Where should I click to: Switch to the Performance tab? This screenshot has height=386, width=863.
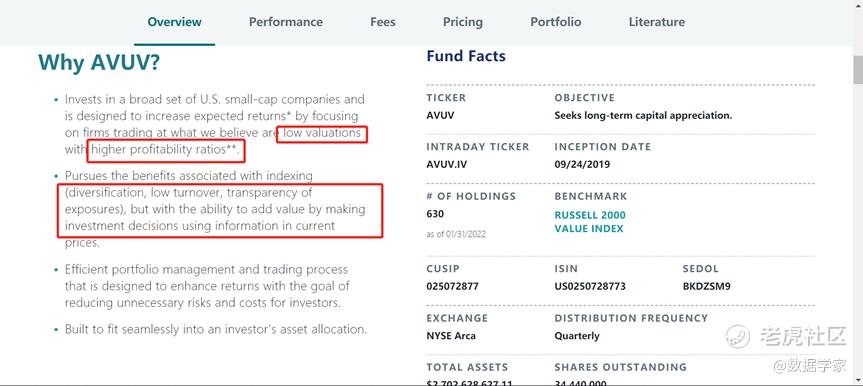pyautogui.click(x=286, y=22)
